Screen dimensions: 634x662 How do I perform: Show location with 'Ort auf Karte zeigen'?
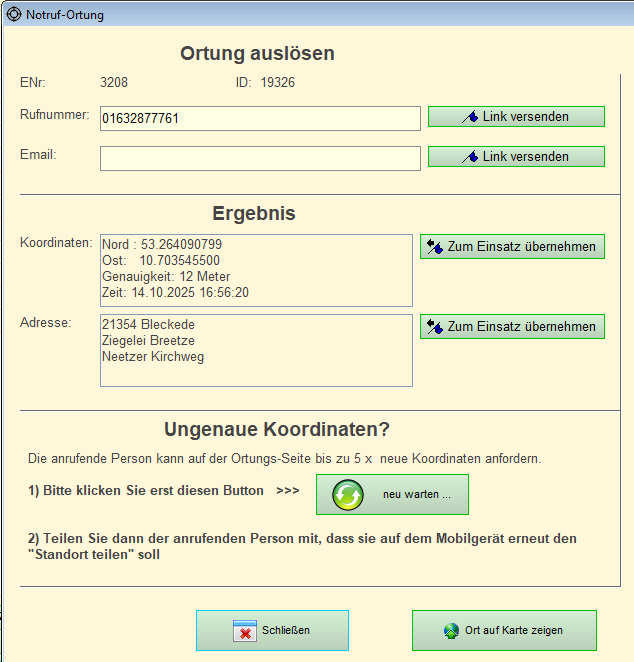[504, 631]
